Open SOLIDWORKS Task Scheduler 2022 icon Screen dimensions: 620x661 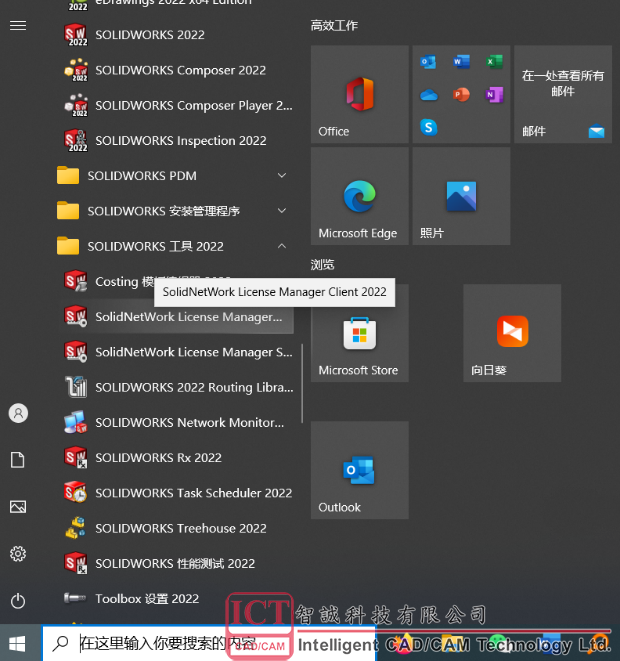tap(76, 493)
